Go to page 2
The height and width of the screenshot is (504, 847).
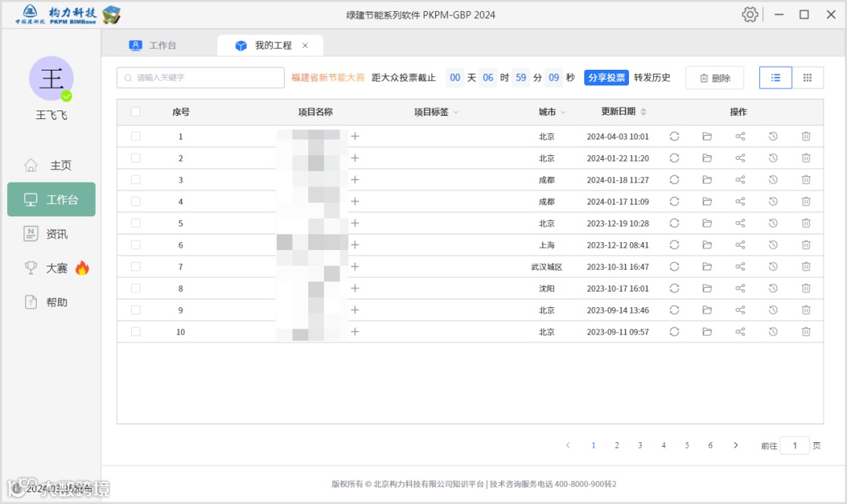pos(616,445)
